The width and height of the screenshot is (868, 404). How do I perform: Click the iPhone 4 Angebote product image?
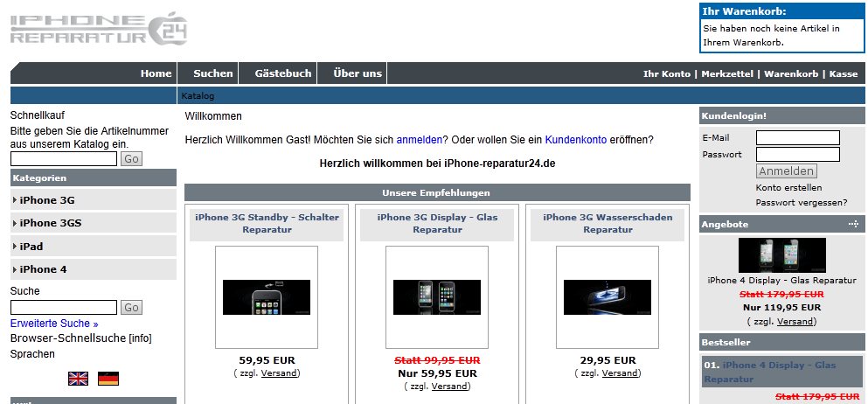(782, 255)
